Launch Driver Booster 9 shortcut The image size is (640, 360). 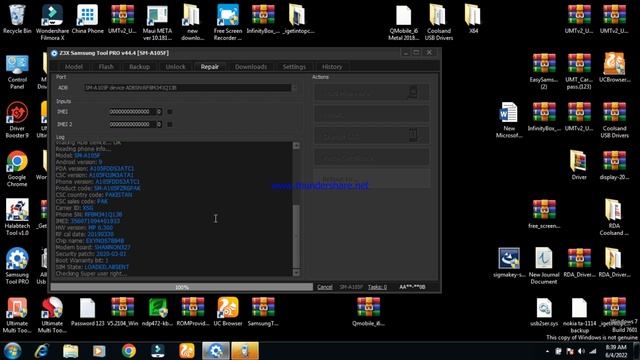[x=17, y=120]
